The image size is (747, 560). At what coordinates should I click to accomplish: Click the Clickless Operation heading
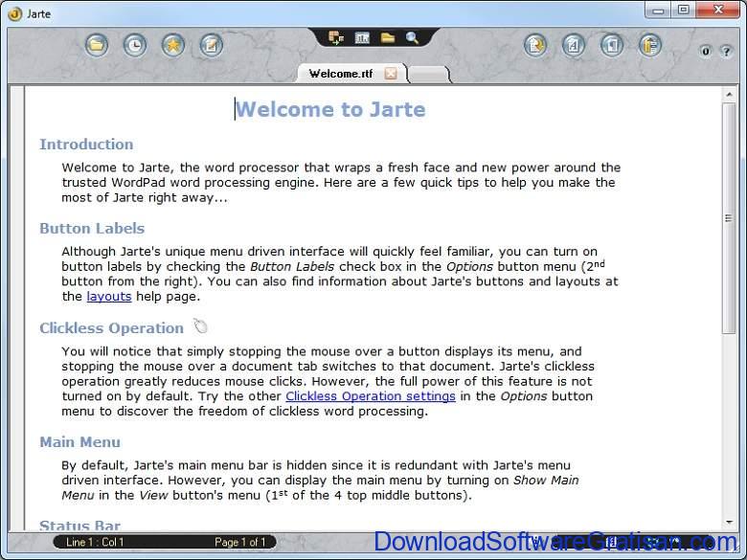coord(111,328)
